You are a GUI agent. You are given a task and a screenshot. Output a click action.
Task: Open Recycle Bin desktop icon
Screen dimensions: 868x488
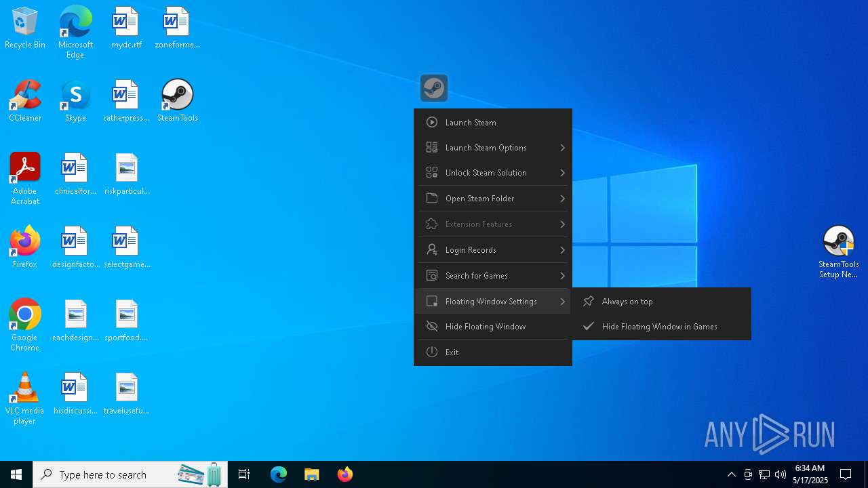(25, 28)
